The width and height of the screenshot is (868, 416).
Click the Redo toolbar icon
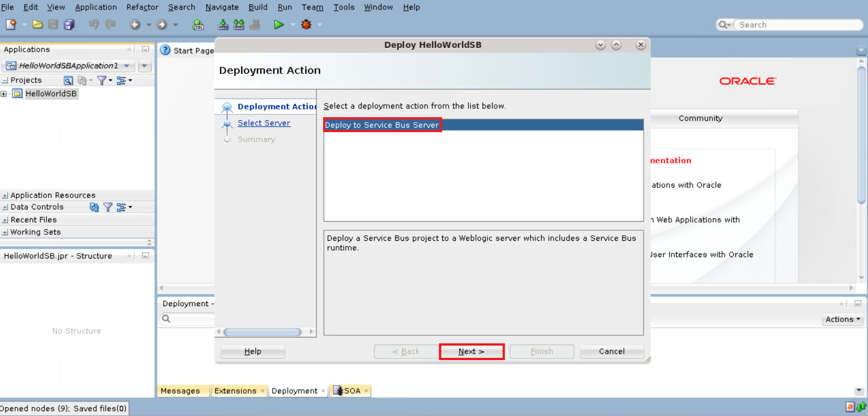coord(110,25)
